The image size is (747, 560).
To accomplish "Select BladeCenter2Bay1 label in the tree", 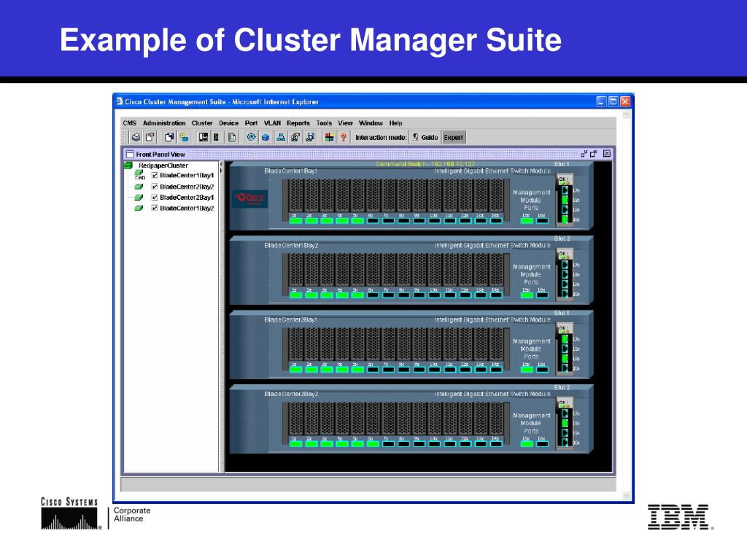I will point(187,197).
